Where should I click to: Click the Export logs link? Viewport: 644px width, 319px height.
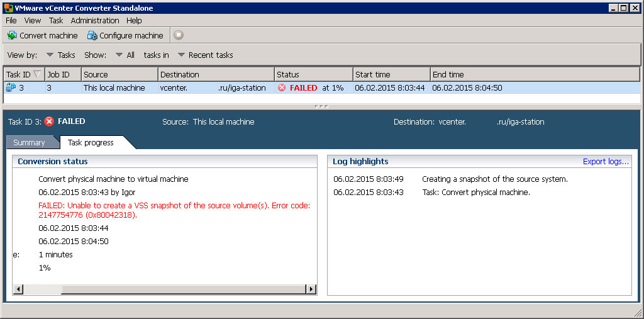(x=606, y=162)
